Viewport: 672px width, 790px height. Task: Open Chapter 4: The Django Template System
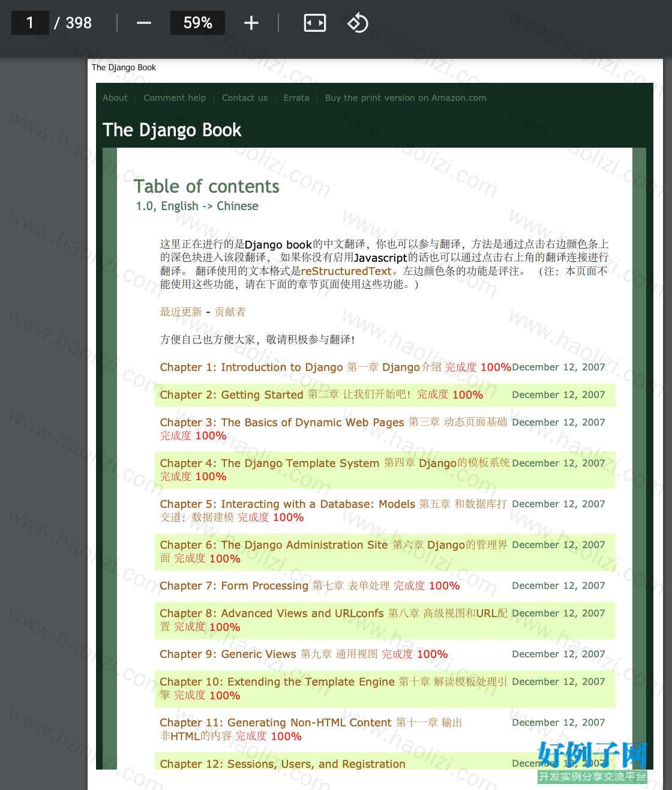(x=269, y=463)
